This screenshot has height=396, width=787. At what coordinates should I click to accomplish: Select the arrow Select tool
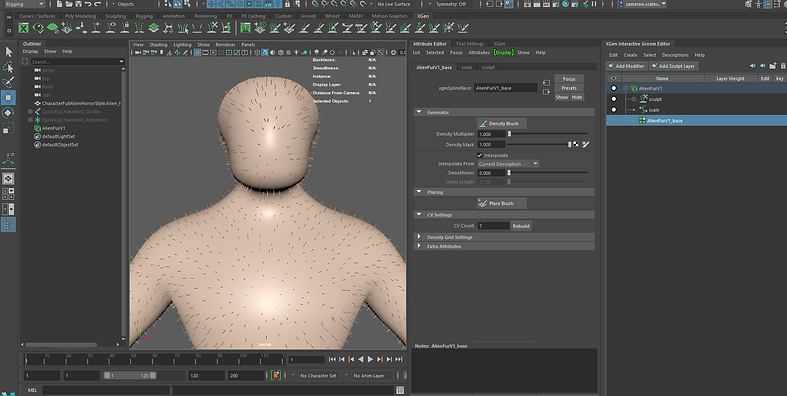click(x=9, y=51)
